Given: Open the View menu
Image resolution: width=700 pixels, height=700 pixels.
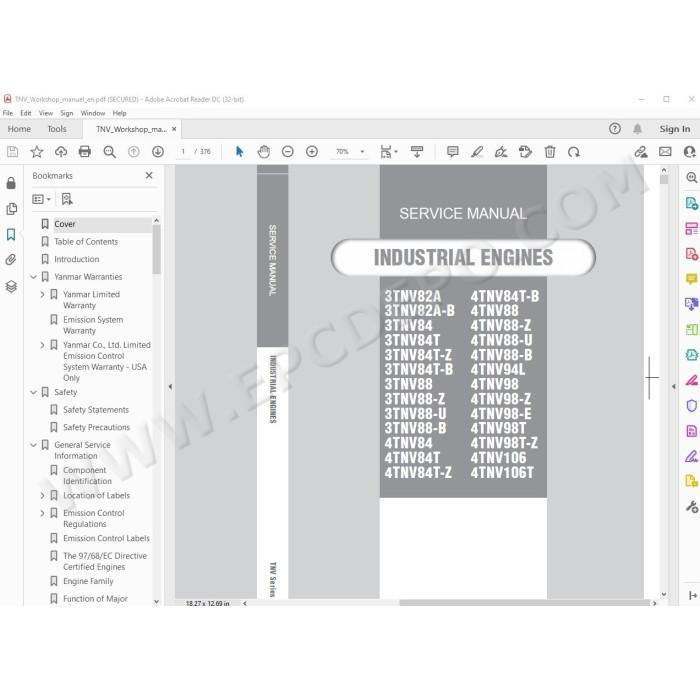Looking at the screenshot, I should [46, 113].
